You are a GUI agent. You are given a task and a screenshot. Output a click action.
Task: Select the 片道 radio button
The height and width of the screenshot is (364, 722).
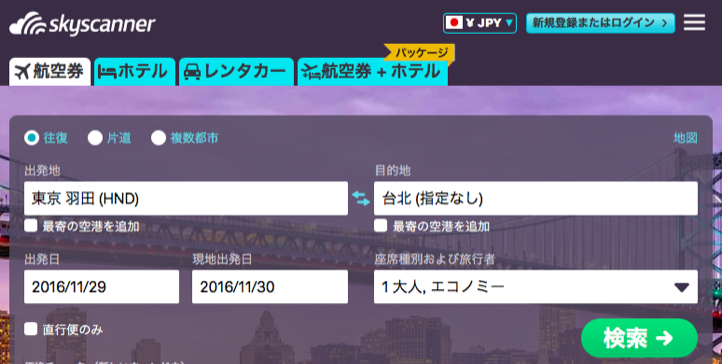click(95, 138)
